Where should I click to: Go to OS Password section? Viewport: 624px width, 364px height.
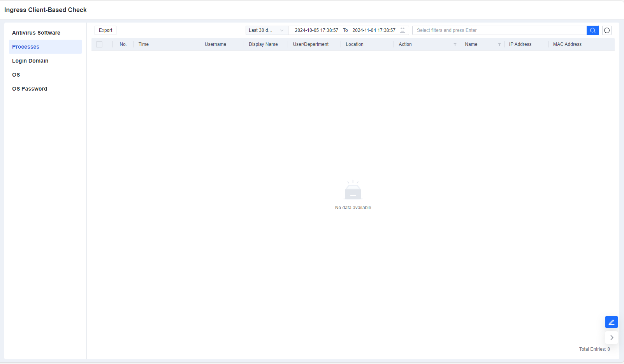coord(30,89)
